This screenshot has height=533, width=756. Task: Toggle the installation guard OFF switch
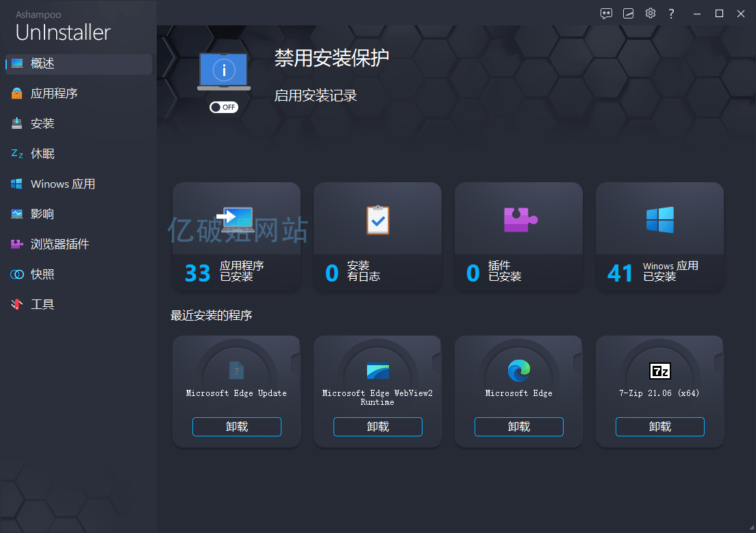224,107
